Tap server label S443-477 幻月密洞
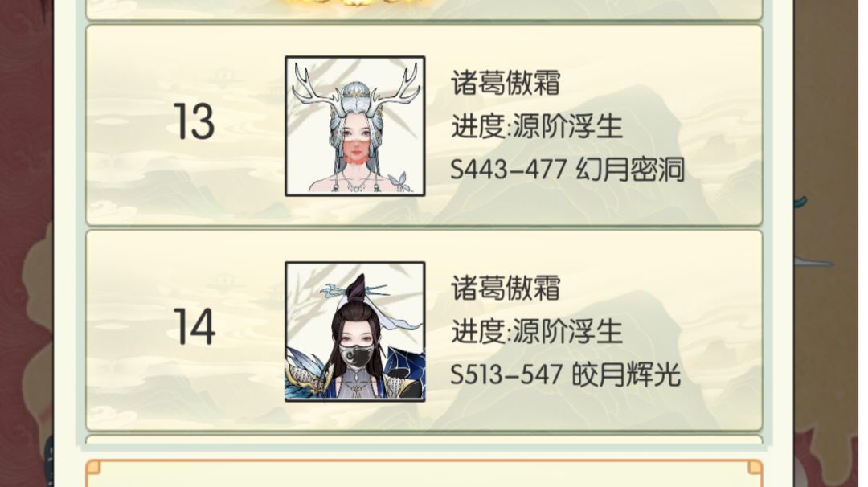868x487 pixels. (x=567, y=170)
